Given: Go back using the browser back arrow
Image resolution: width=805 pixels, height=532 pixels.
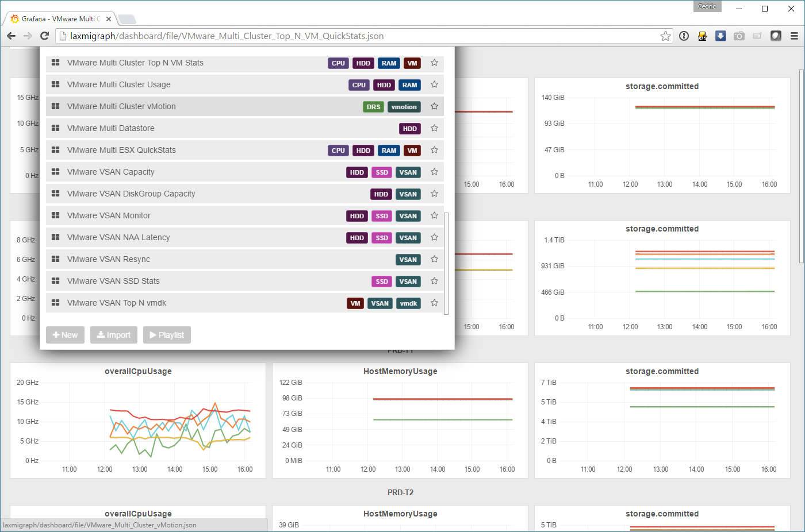Looking at the screenshot, I should click(x=11, y=36).
